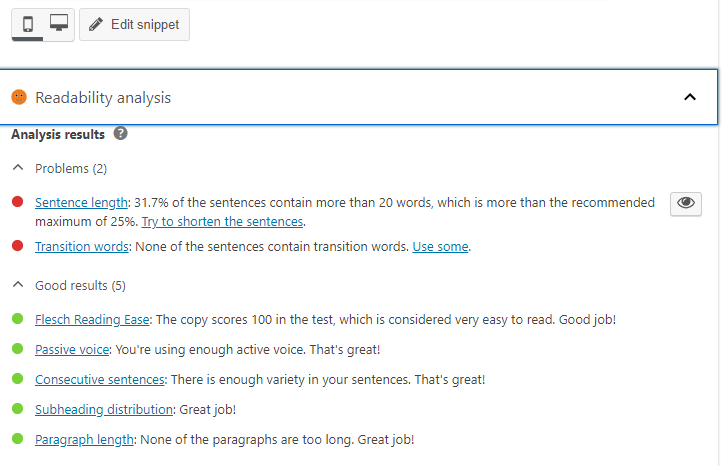Open the Passive voice link
The height and width of the screenshot is (466, 727).
click(x=72, y=350)
